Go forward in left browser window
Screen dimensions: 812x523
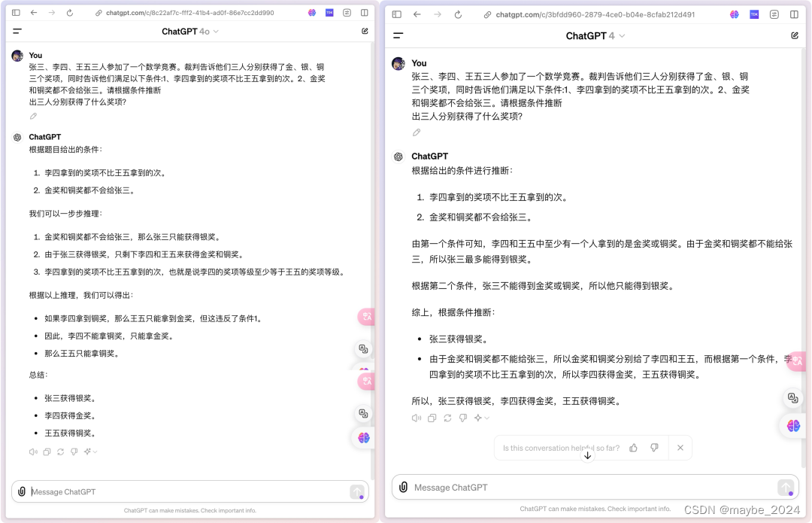coord(52,13)
